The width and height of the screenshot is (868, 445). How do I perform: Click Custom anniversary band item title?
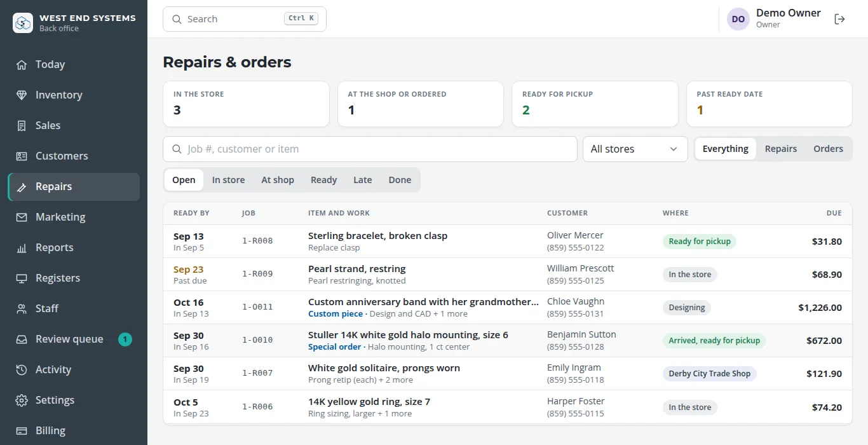coord(423,302)
